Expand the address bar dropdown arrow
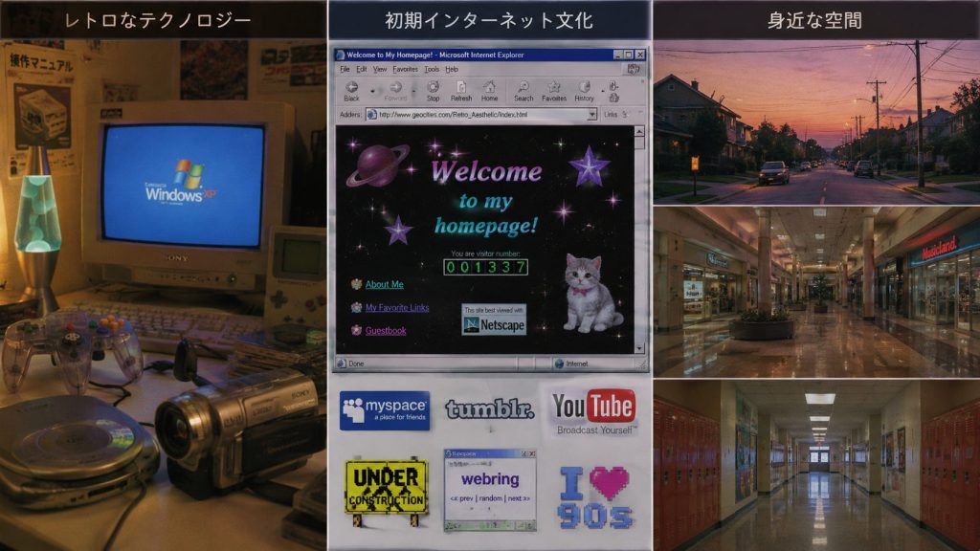 pos(591,115)
